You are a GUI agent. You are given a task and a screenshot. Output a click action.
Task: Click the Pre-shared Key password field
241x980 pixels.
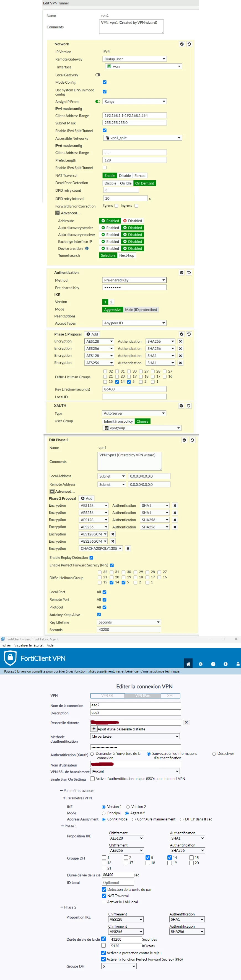click(x=134, y=288)
